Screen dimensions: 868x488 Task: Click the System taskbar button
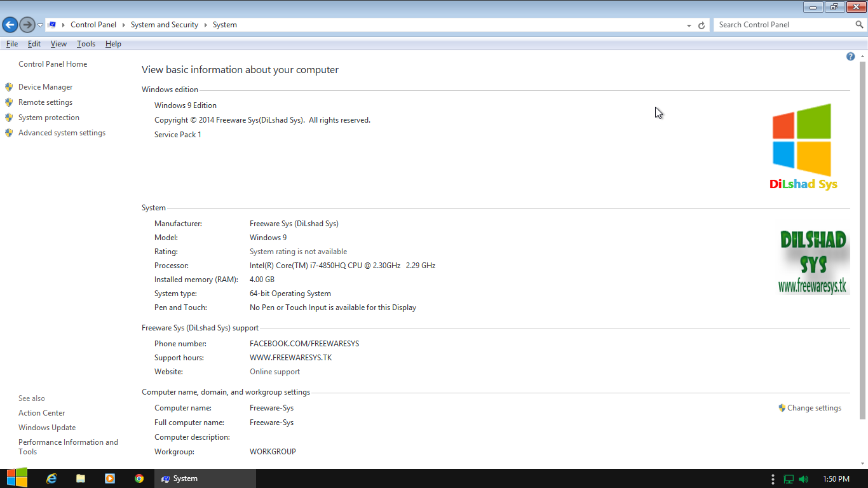click(x=205, y=478)
